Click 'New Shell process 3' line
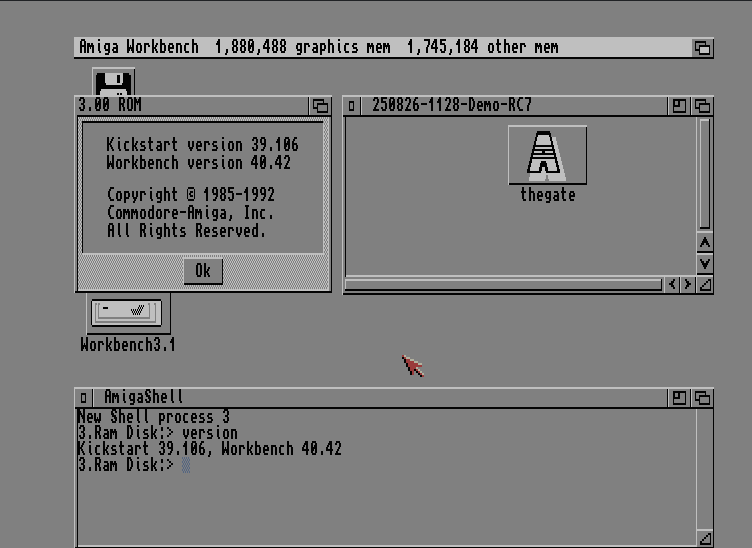752x548 pixels. coord(153,417)
